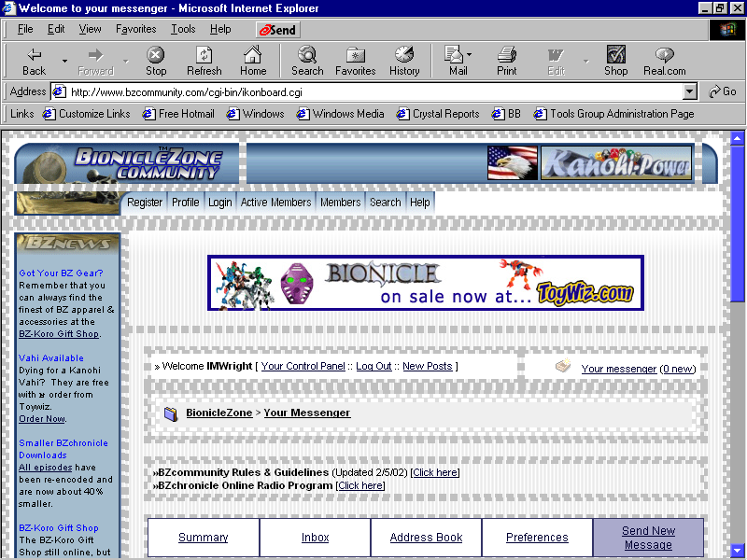Open the Home page icon

click(x=252, y=60)
